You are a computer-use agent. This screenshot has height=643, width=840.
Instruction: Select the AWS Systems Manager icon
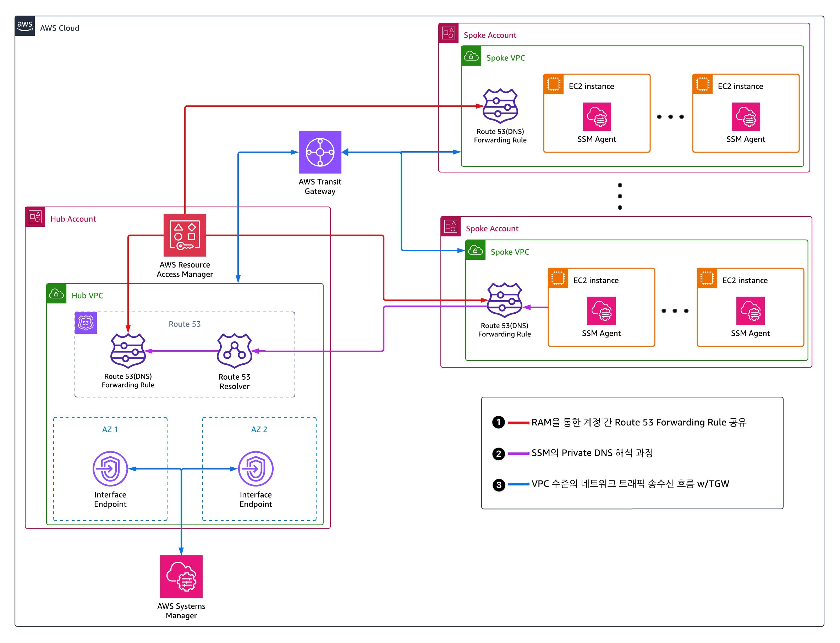tap(181, 576)
